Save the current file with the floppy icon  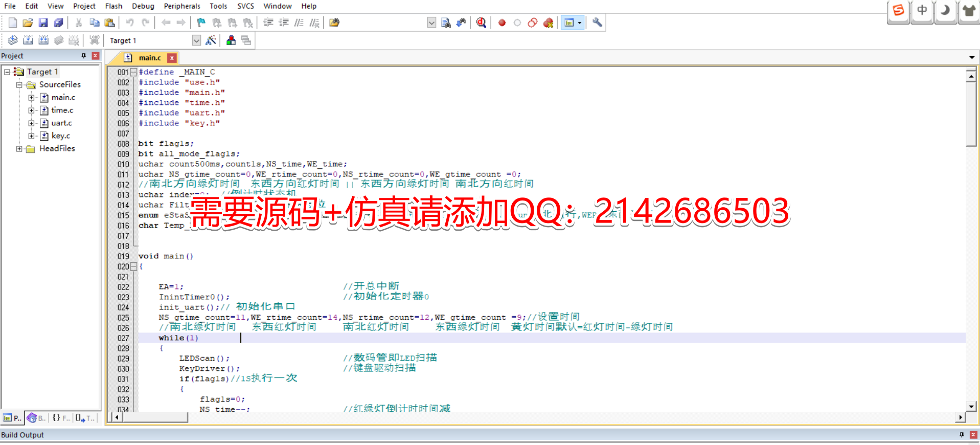pyautogui.click(x=43, y=23)
